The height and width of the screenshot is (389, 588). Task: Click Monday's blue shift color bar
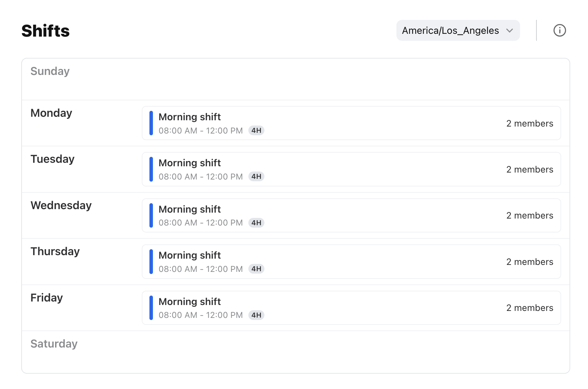[x=151, y=123]
